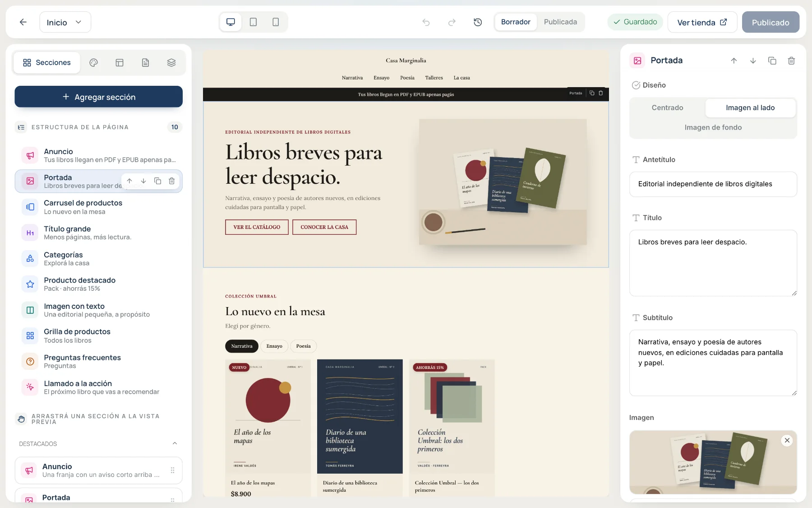
Task: Delete Portada from the right panel header
Action: tap(791, 61)
